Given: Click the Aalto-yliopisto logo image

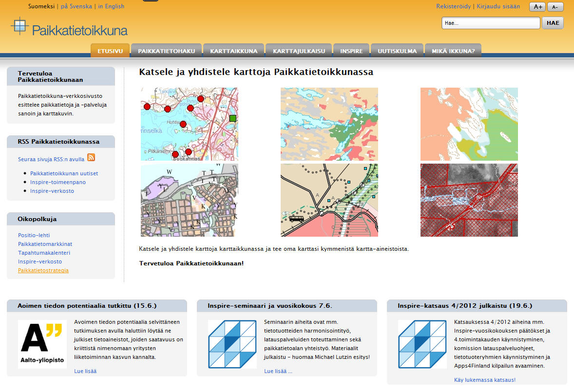Looking at the screenshot, I should (42, 344).
